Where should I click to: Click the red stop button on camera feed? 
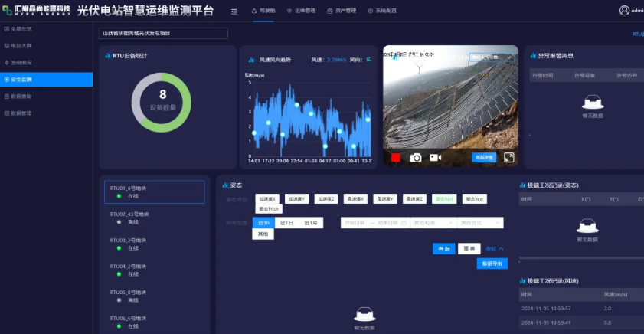click(x=396, y=158)
